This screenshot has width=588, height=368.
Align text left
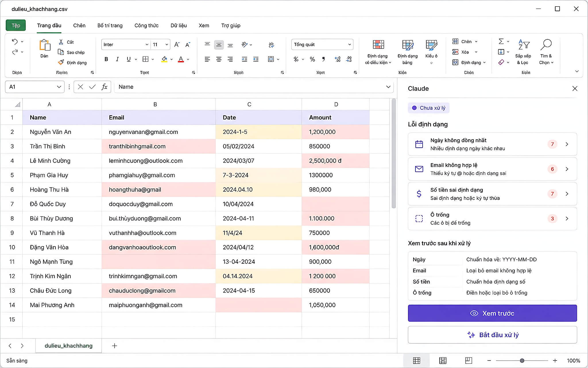pyautogui.click(x=207, y=59)
